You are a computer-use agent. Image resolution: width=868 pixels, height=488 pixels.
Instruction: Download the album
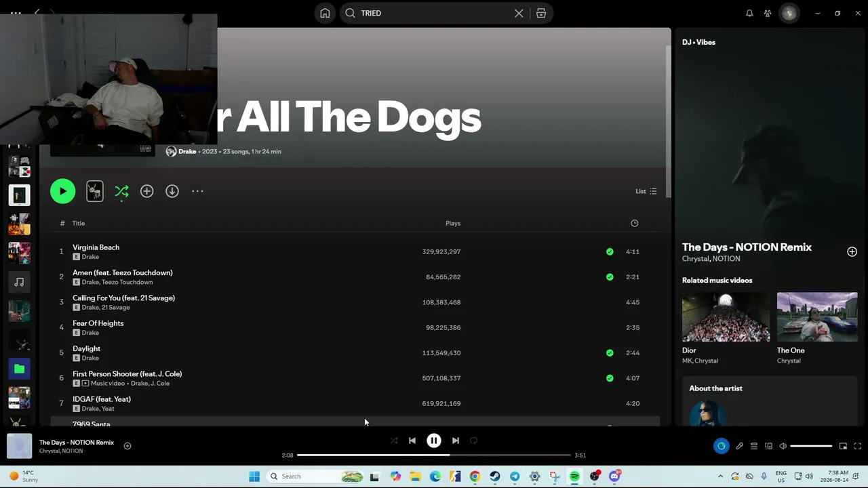(x=172, y=191)
